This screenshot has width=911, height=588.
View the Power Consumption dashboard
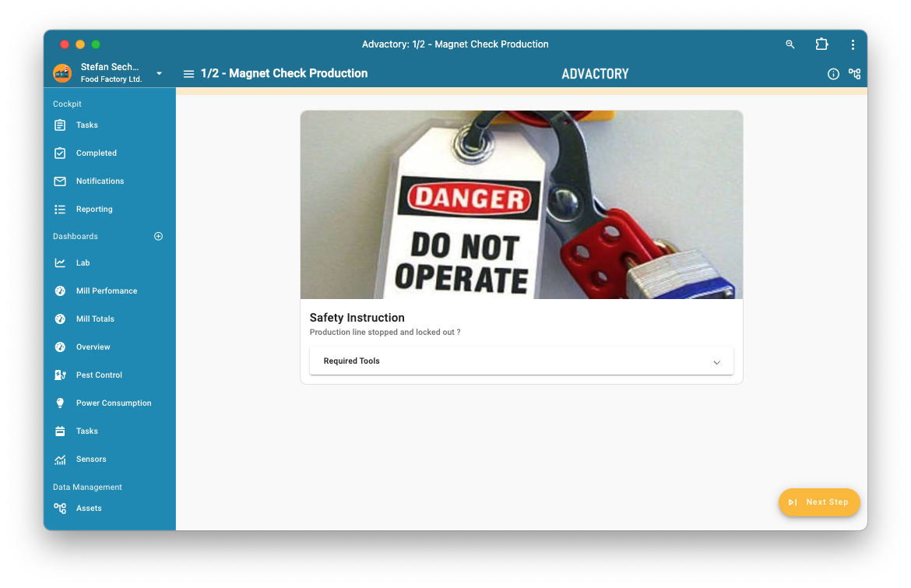[x=114, y=403]
